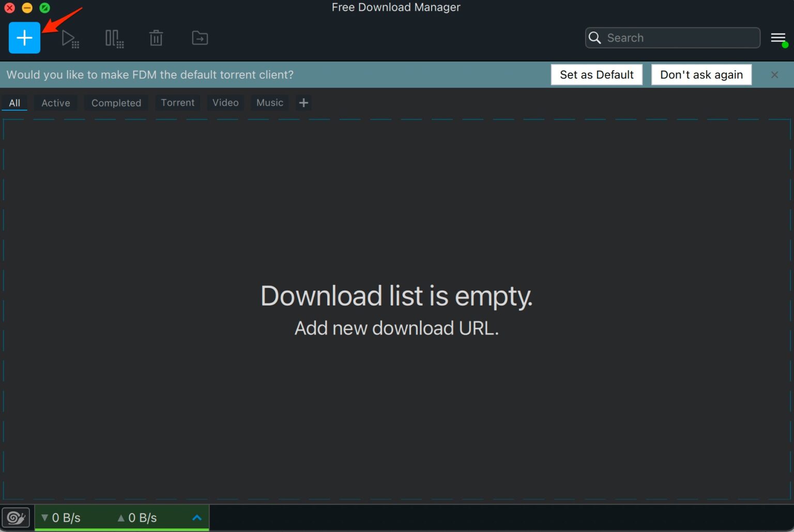Delete the selected download
The width and height of the screenshot is (794, 532).
pyautogui.click(x=156, y=38)
